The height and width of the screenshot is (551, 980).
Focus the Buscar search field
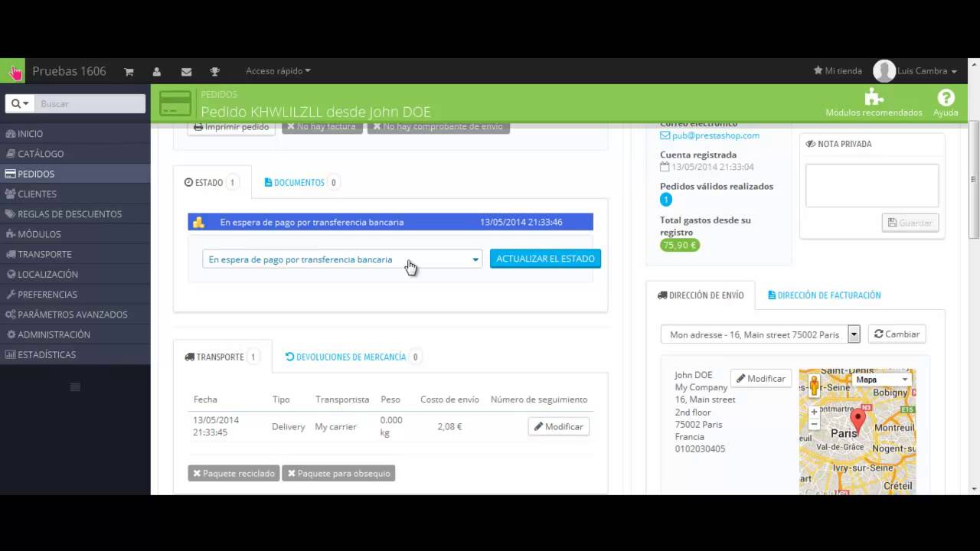[90, 103]
